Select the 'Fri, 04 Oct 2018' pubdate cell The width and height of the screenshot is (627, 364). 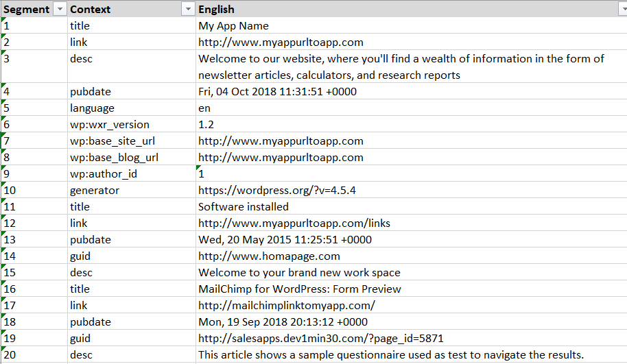tap(277, 92)
